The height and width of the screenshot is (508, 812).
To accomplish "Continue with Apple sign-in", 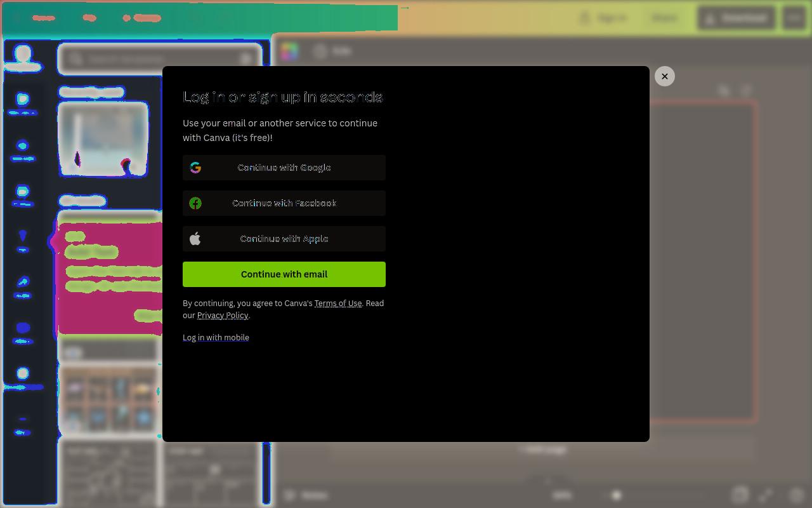I will [284, 239].
